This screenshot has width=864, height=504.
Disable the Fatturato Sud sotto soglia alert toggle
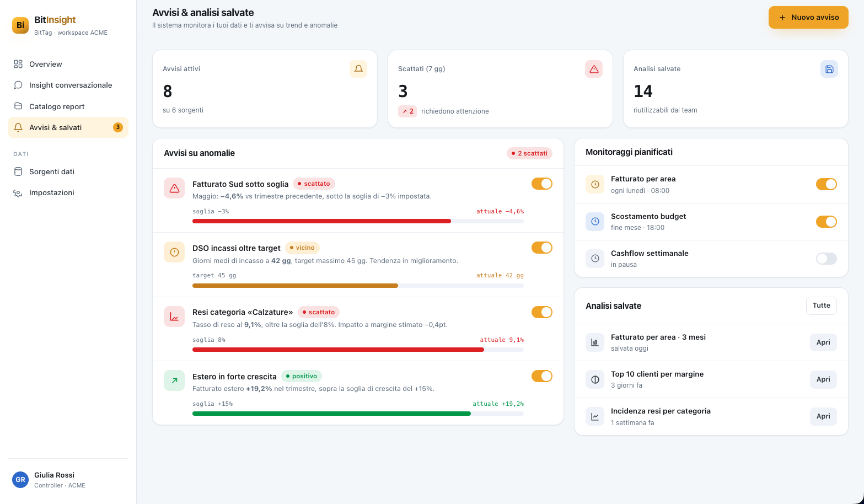coord(542,184)
